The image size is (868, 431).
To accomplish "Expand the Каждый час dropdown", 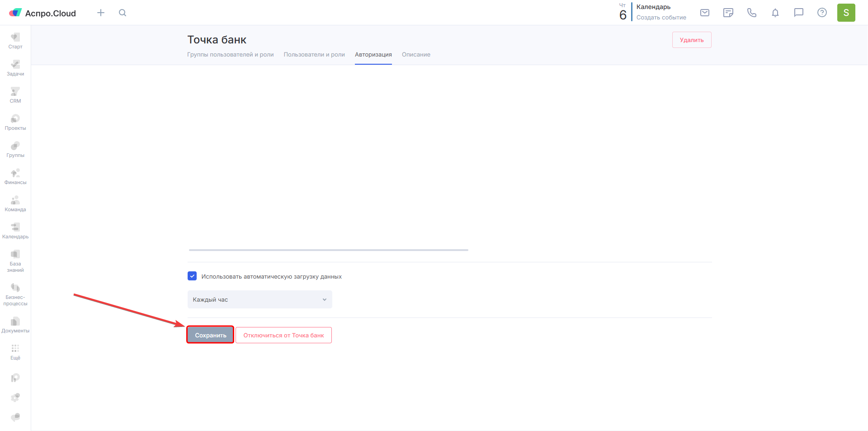I will (260, 299).
